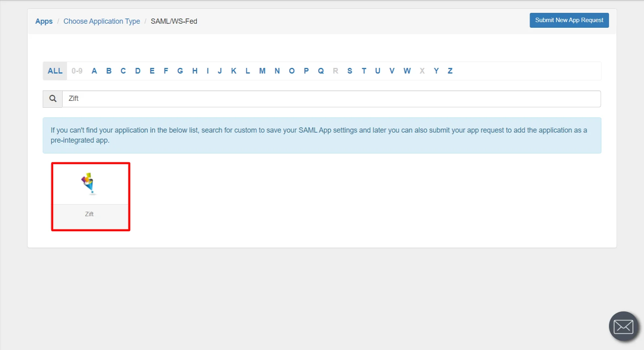Filter apps by letter M
The image size is (644, 350).
pyautogui.click(x=262, y=71)
